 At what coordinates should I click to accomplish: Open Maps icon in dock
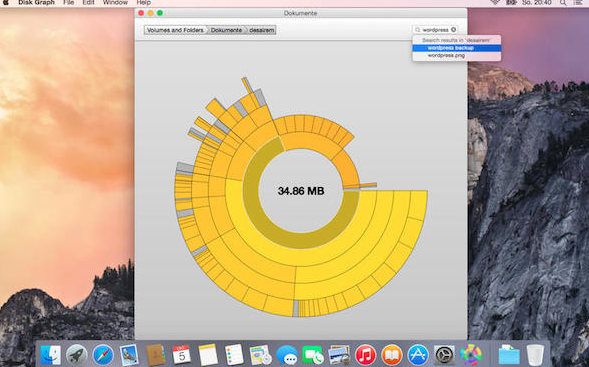(x=260, y=354)
